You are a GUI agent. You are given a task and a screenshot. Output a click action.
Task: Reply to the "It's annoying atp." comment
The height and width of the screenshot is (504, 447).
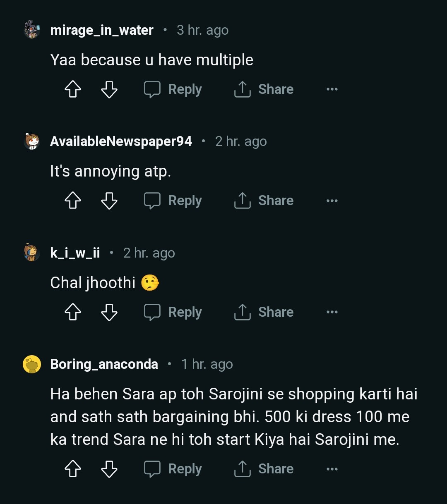click(173, 201)
